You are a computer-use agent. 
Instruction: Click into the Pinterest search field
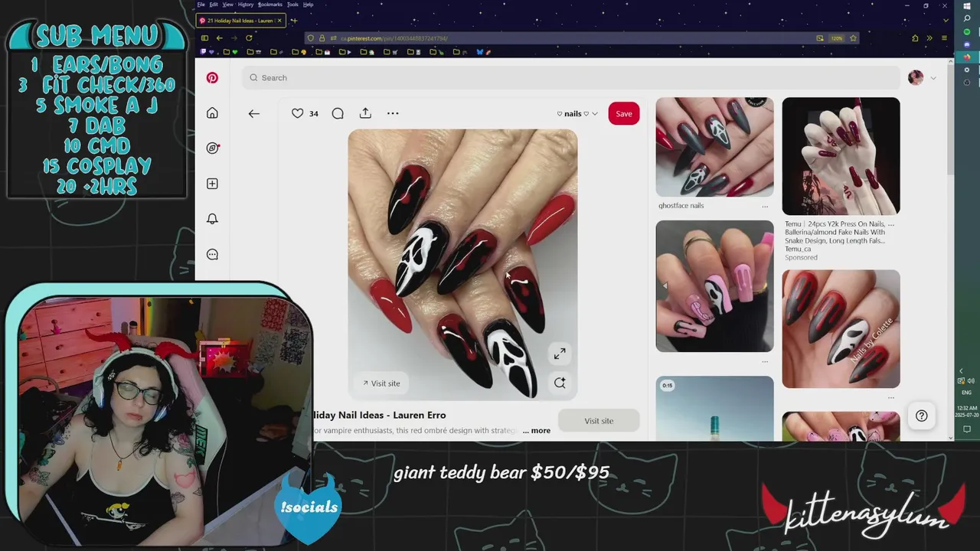(x=571, y=78)
